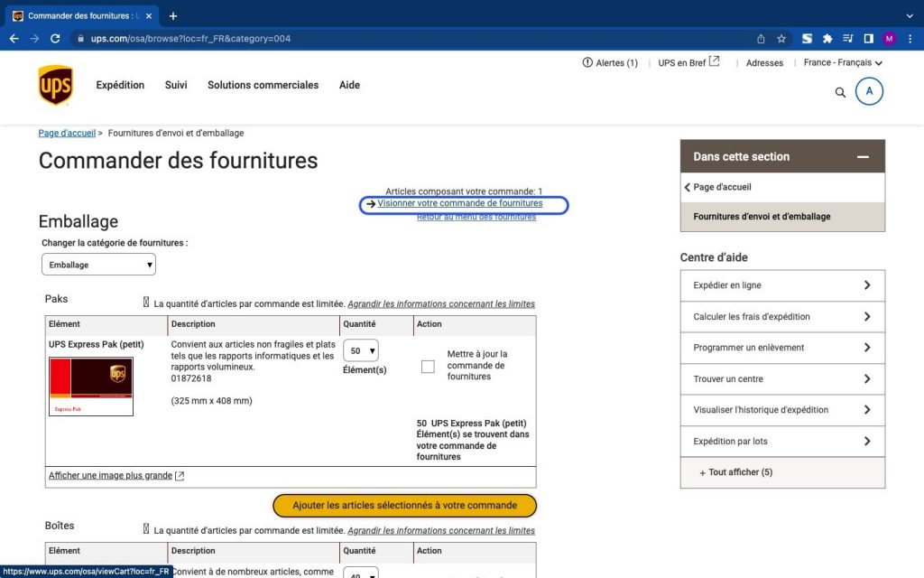924x578 pixels.
Task: Open the Boîtes quantity 40 dropdown
Action: [x=361, y=573]
